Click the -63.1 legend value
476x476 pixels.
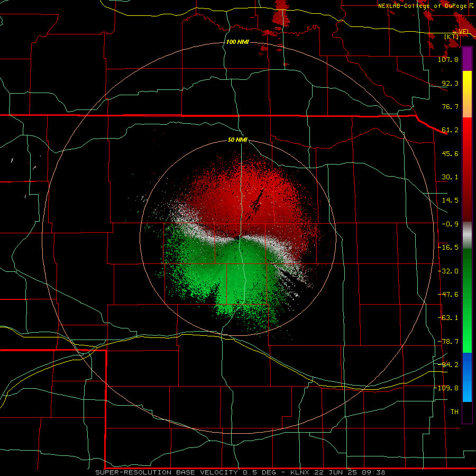tap(448, 318)
